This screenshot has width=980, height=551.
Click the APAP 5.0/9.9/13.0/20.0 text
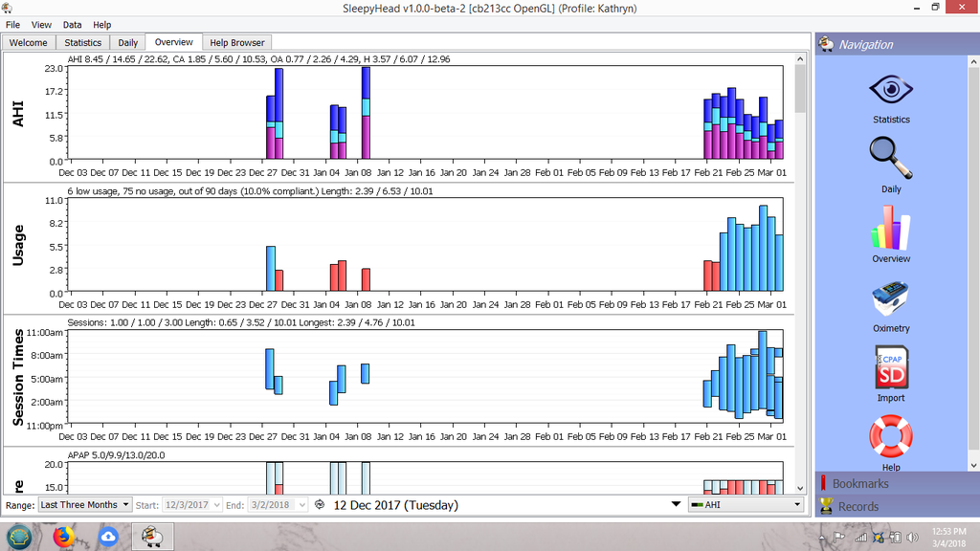[116, 455]
